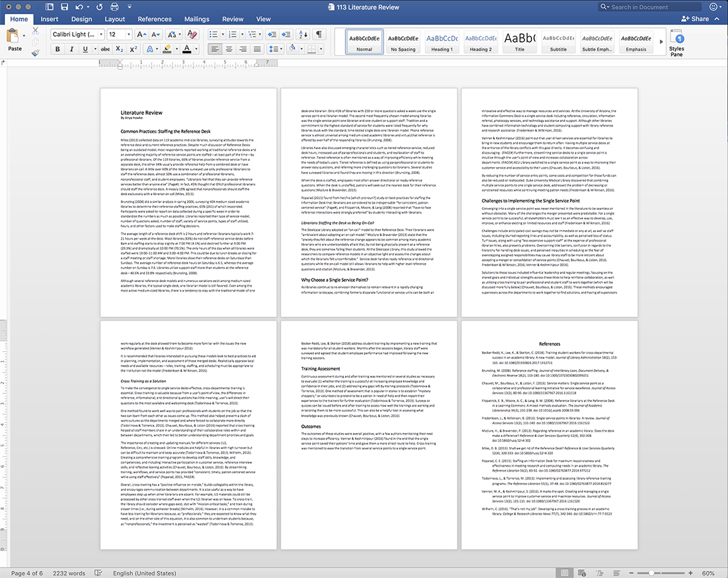Insert a multilevel list
This screenshot has height=578, width=728.
(x=252, y=34)
